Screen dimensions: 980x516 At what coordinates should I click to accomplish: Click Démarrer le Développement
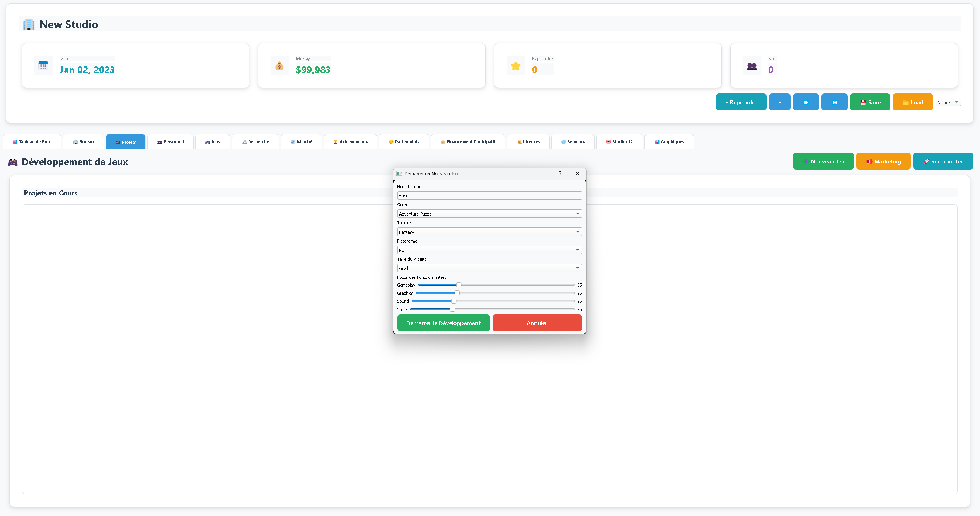[x=443, y=323]
